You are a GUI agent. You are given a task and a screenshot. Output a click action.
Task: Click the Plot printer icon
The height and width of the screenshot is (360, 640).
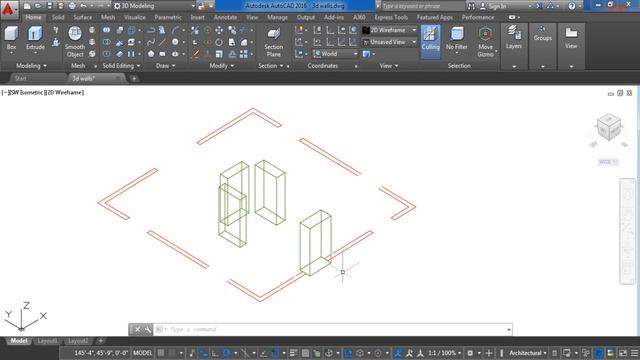coord(72,6)
